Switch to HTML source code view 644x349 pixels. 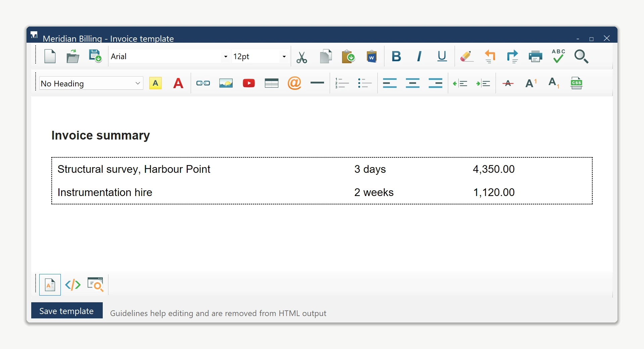pyautogui.click(x=73, y=285)
